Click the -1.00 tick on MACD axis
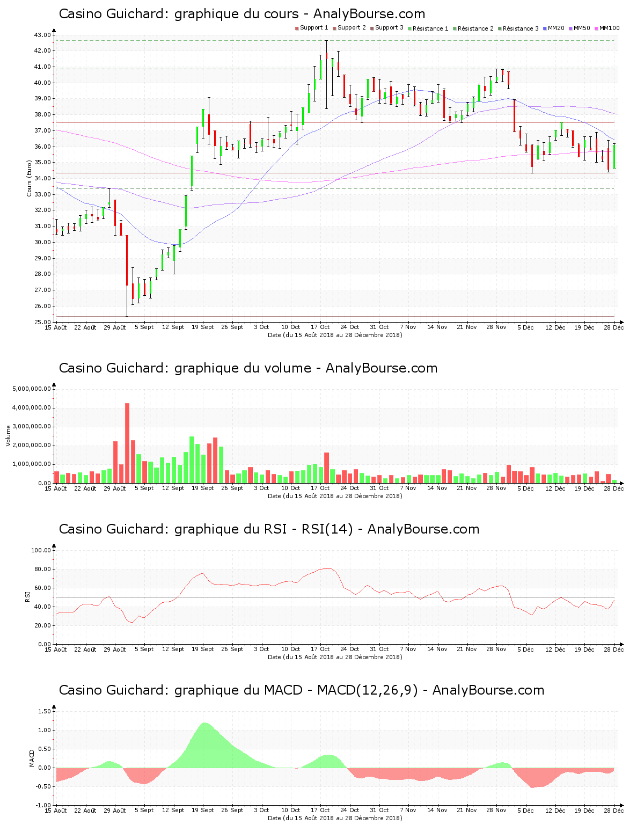Image resolution: width=644 pixels, height=832 pixels. [43, 805]
